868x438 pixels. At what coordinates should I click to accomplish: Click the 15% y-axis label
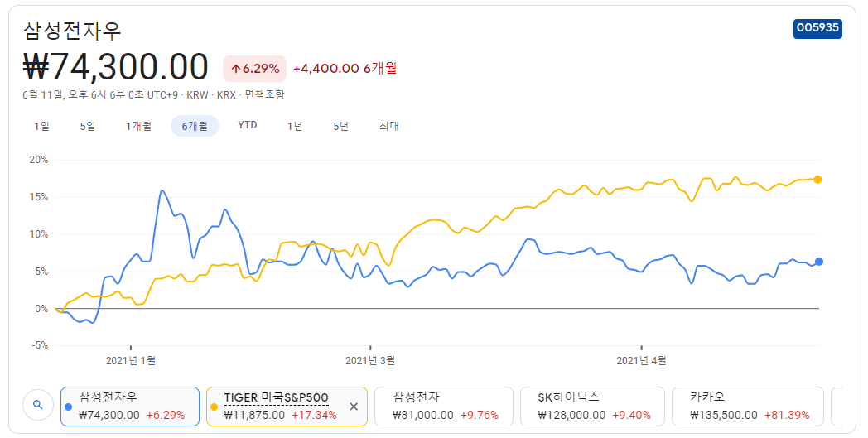[x=39, y=197]
